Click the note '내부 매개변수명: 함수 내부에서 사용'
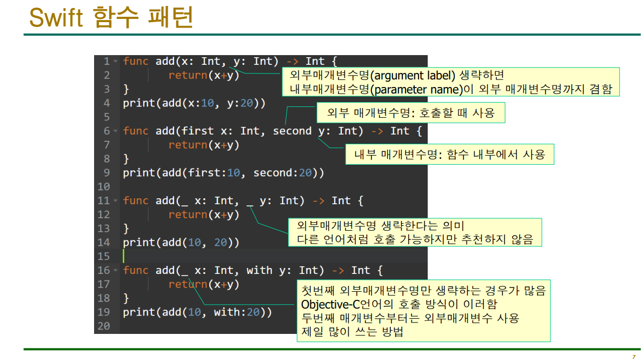Image resolution: width=644 pixels, height=362 pixels. pos(450,155)
